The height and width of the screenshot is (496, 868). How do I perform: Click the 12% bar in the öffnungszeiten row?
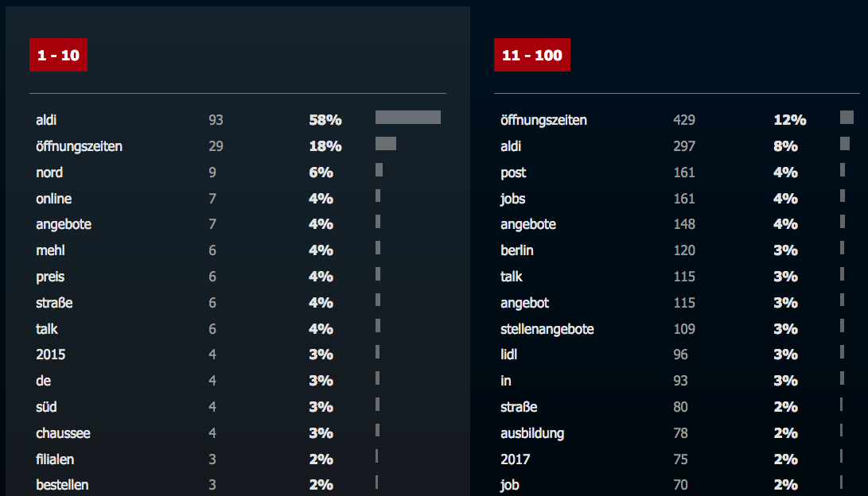pos(847,117)
